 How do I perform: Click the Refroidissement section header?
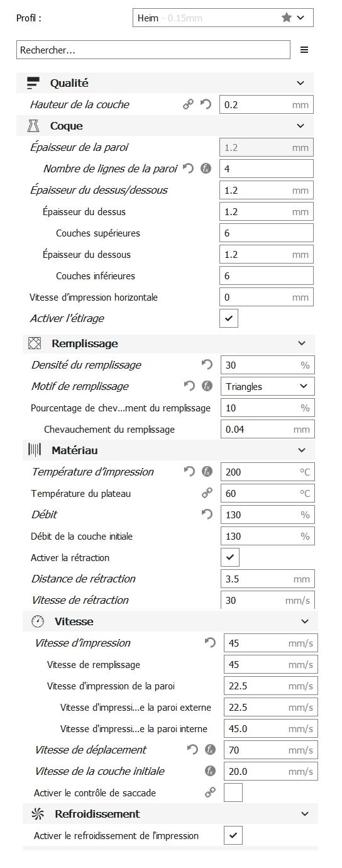point(170,814)
